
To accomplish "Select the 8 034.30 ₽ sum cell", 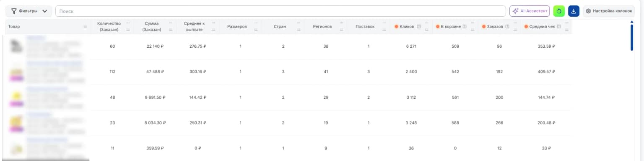I will (x=155, y=123).
